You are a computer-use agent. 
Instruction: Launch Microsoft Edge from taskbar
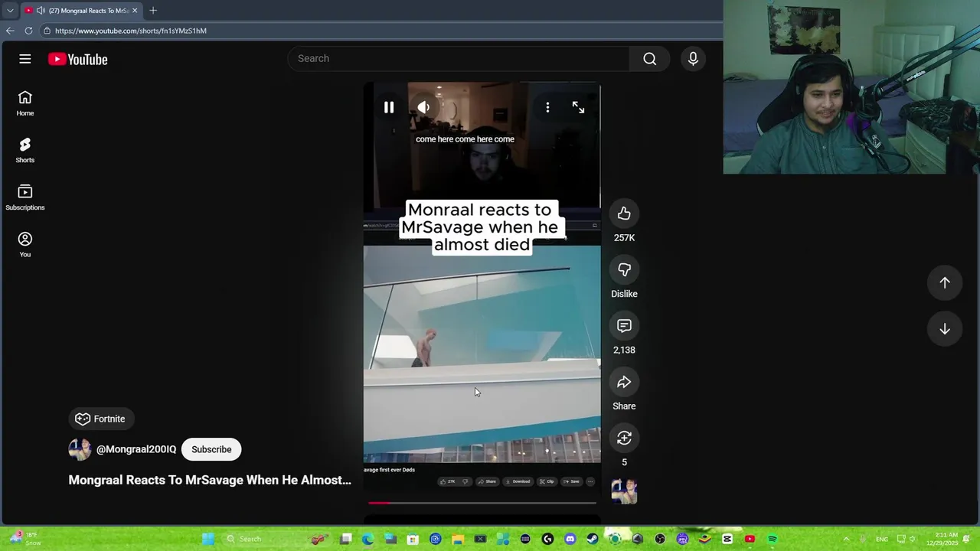coord(368,539)
